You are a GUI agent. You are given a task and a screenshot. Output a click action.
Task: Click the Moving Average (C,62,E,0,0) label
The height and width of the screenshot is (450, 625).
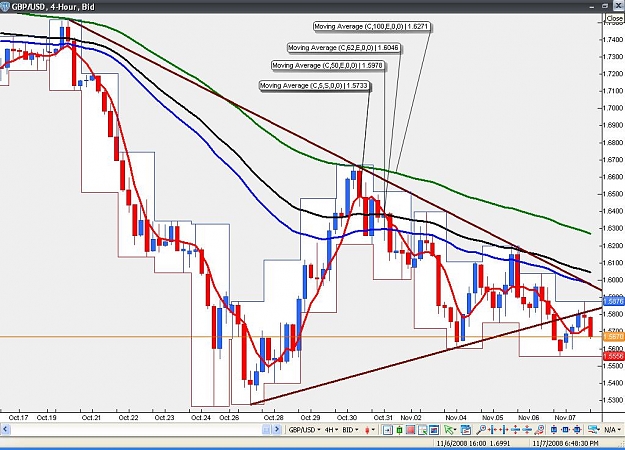[344, 48]
